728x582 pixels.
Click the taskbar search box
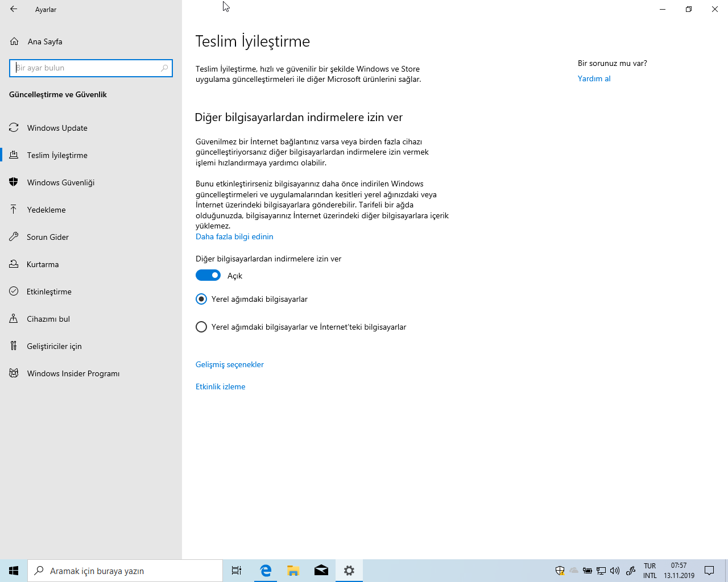point(125,571)
